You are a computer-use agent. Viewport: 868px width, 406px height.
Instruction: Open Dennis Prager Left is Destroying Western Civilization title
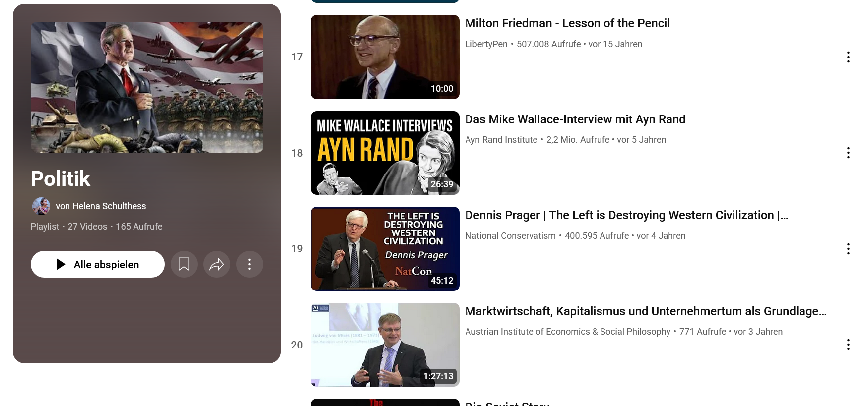[x=626, y=215]
